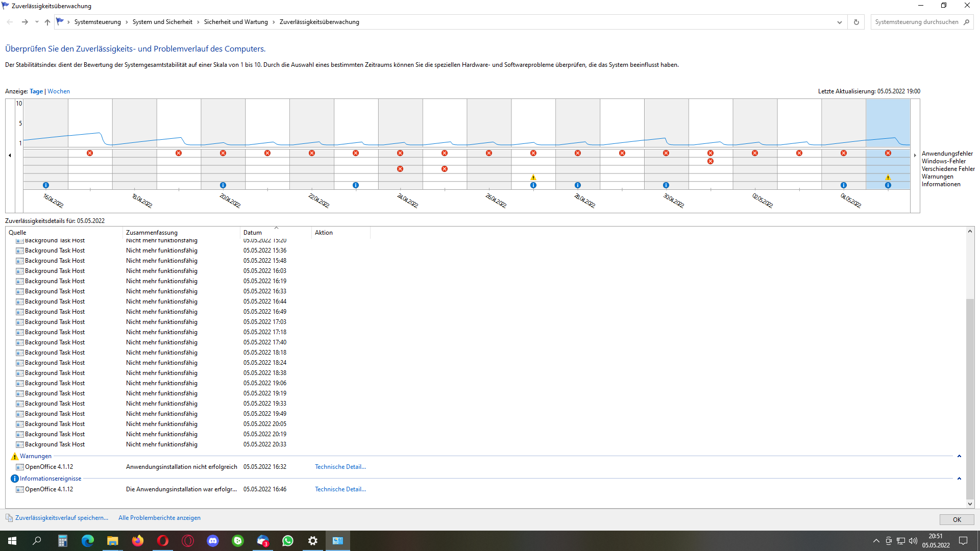The width and height of the screenshot is (980, 551).
Task: Open Discord from the taskbar
Action: click(213, 541)
